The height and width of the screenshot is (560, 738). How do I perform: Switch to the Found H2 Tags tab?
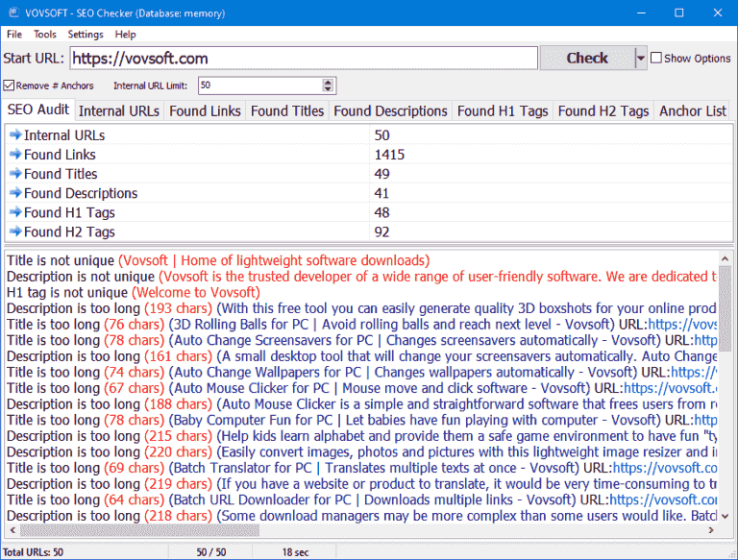coord(603,111)
